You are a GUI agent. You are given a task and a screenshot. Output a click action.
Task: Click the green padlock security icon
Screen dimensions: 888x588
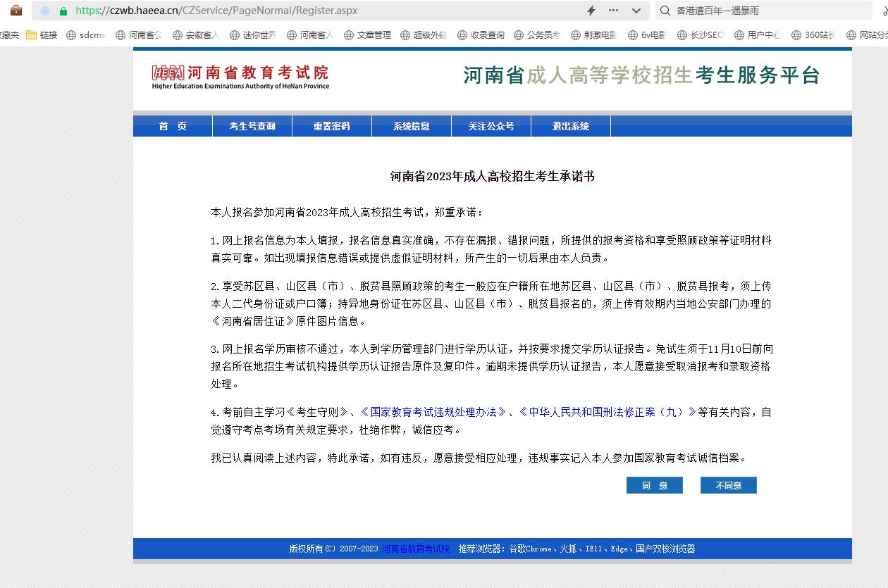pos(63,11)
